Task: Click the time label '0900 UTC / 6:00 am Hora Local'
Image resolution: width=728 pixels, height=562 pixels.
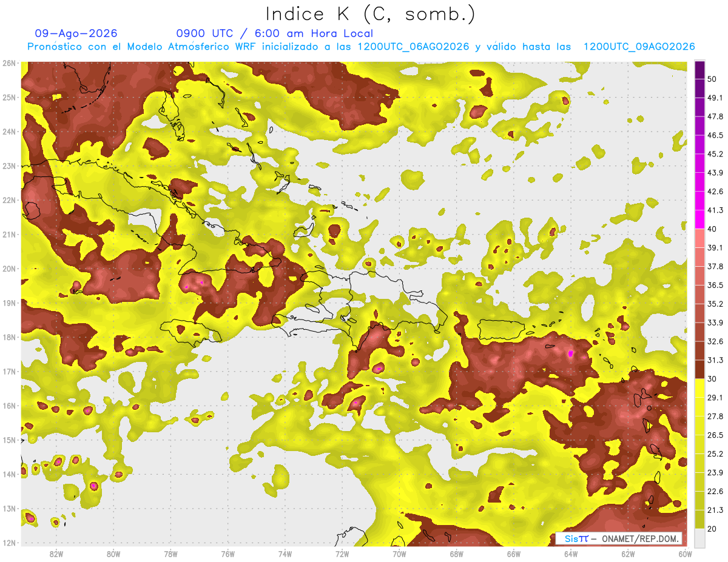Action: tap(274, 33)
